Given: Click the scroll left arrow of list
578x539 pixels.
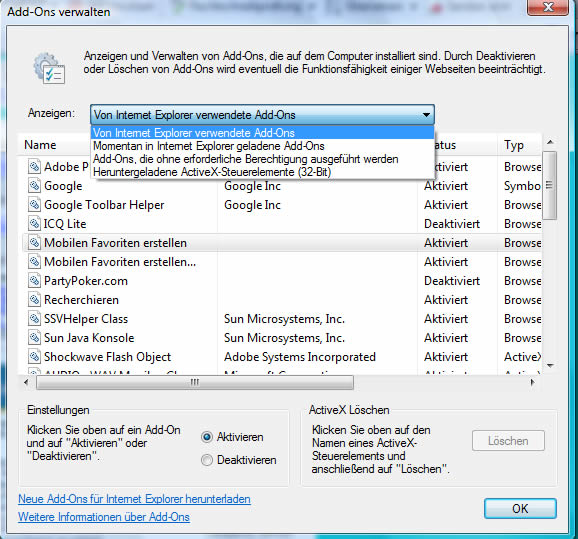Looking at the screenshot, I should click(x=26, y=382).
